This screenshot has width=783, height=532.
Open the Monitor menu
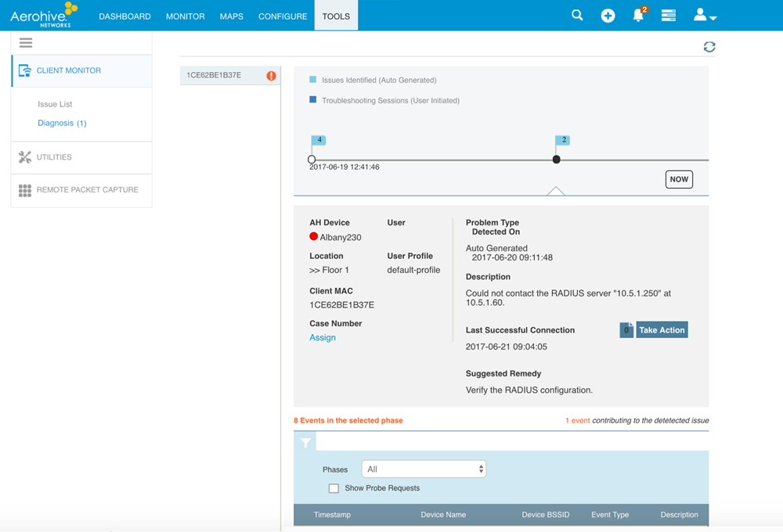(186, 16)
